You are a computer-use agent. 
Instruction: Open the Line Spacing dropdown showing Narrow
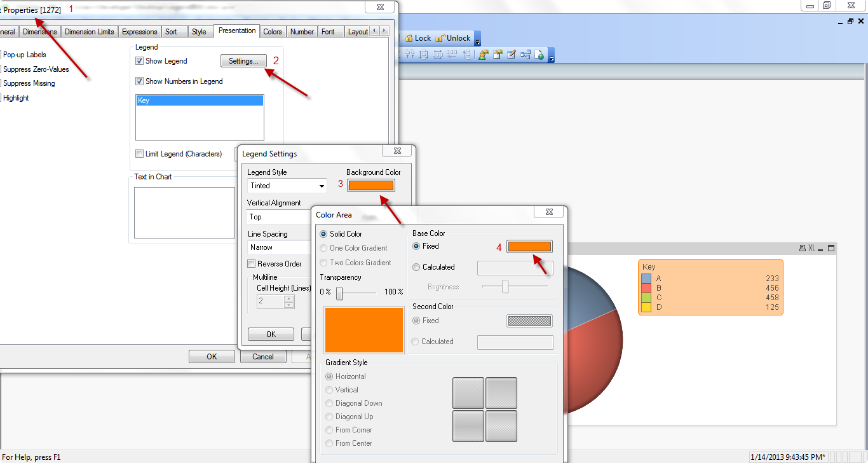tap(280, 247)
